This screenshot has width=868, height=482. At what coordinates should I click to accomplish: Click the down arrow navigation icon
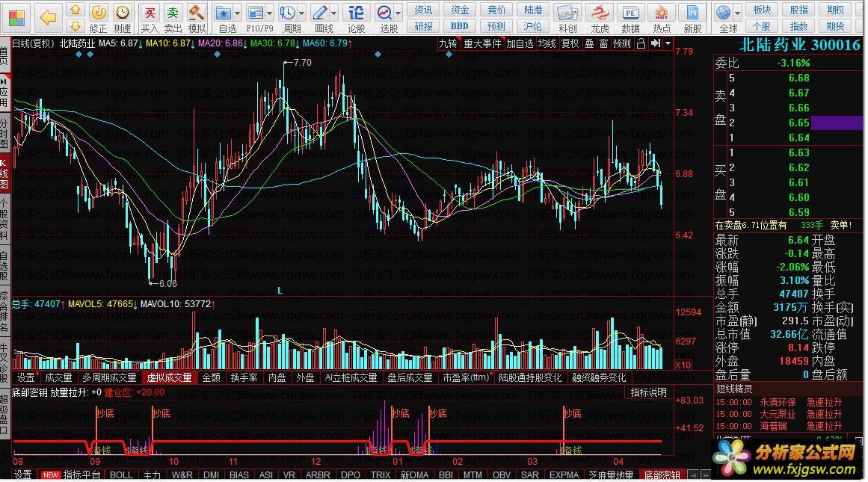(76, 26)
